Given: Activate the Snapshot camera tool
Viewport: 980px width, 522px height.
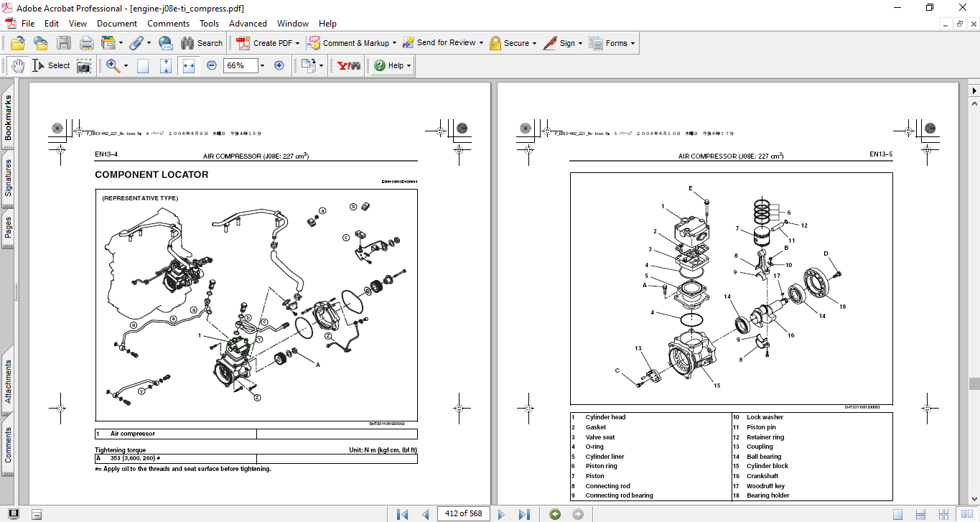Looking at the screenshot, I should pyautogui.click(x=84, y=65).
